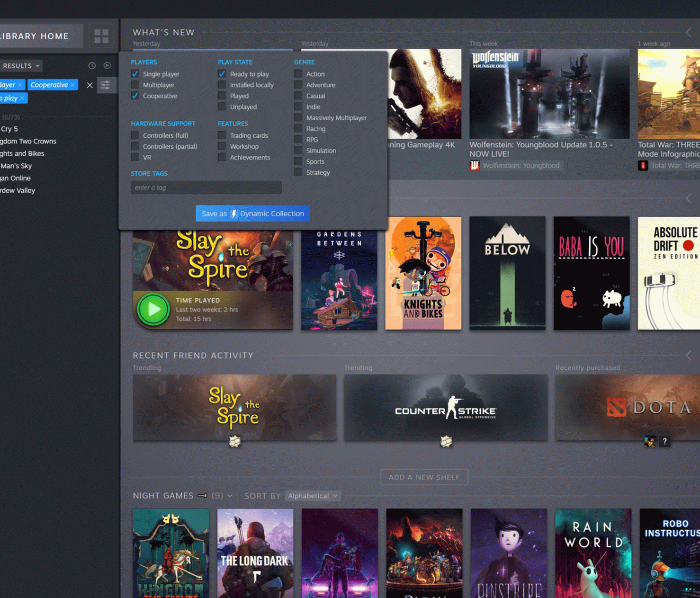700x598 pixels.
Task: Clear all filters with the X icon
Action: click(x=90, y=85)
